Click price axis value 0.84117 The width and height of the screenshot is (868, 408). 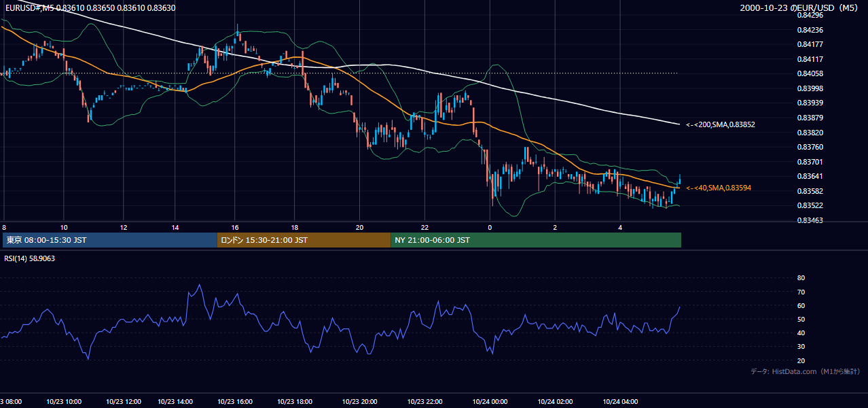pos(810,59)
